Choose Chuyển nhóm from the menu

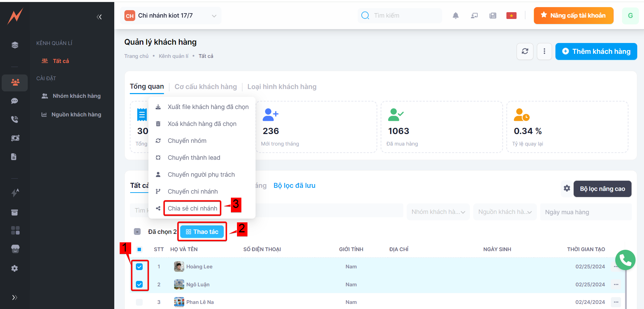coord(187,141)
